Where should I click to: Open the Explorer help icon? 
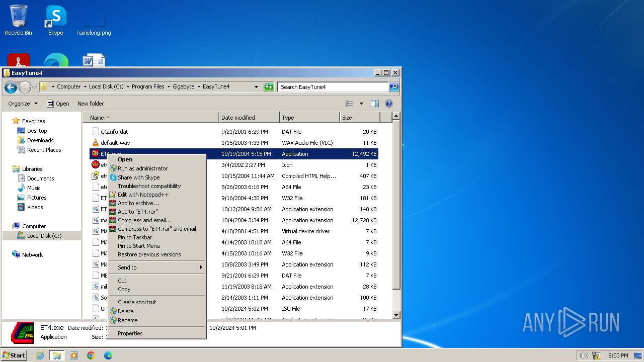pos(389,104)
